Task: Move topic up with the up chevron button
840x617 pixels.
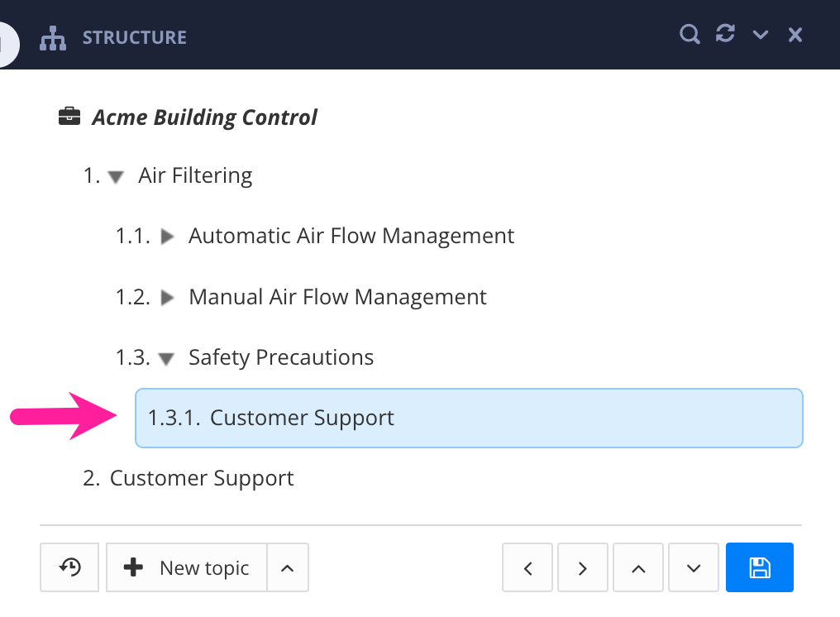Action: point(637,567)
